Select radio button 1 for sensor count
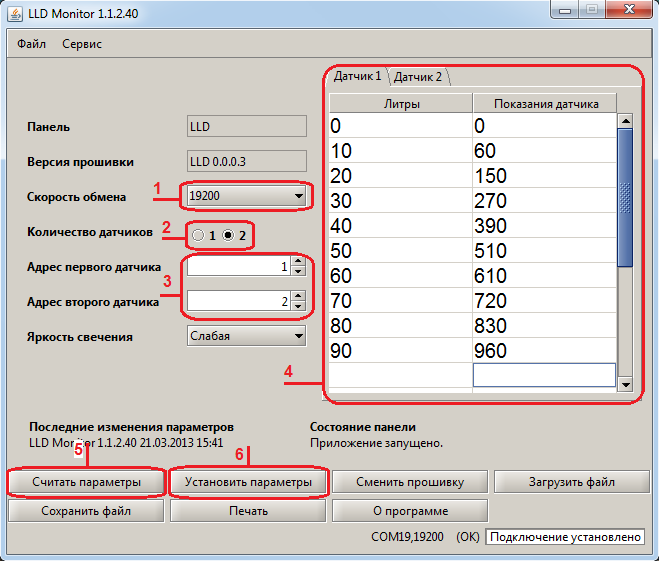 198,235
